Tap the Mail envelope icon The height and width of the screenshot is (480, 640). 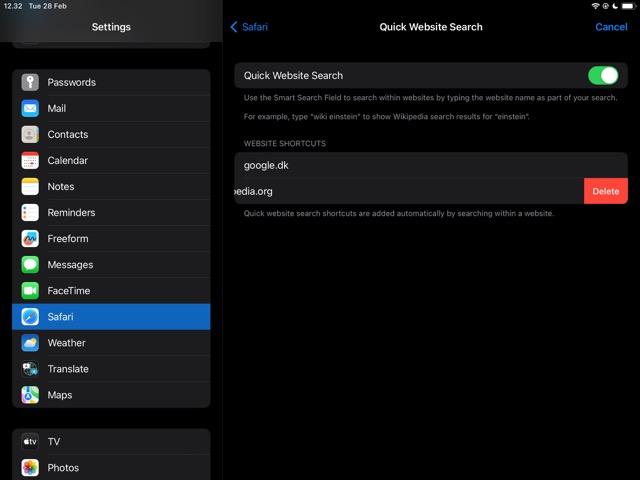point(30,109)
